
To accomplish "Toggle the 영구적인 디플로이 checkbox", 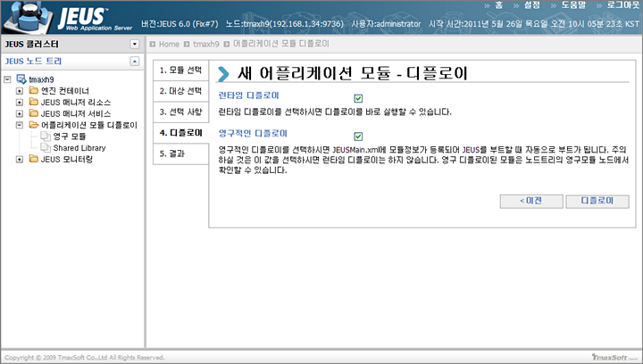I will pos(358,136).
